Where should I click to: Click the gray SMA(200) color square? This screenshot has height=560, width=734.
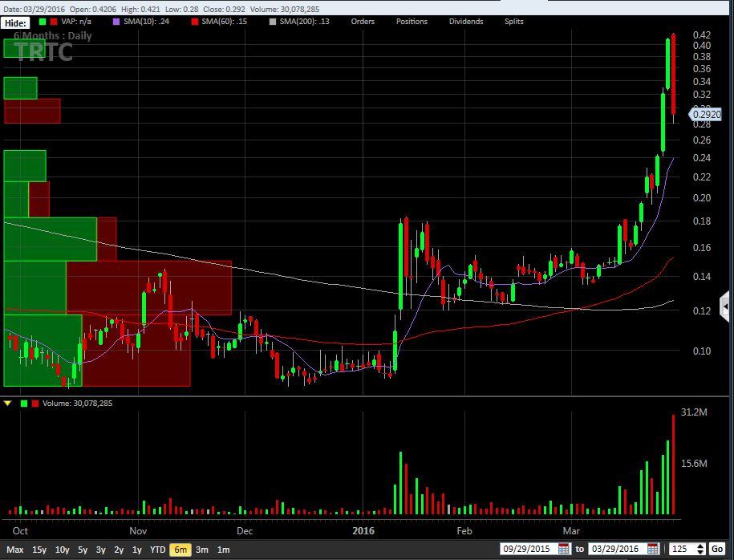[x=273, y=22]
